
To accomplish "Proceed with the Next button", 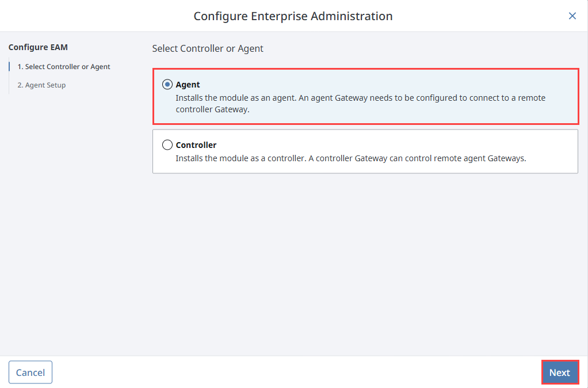I will click(x=559, y=372).
